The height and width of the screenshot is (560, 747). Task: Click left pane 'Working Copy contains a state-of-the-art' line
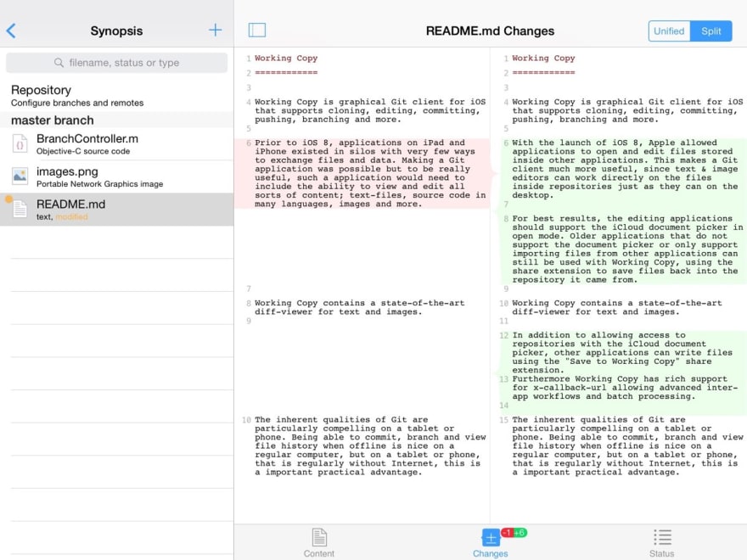[x=360, y=307]
